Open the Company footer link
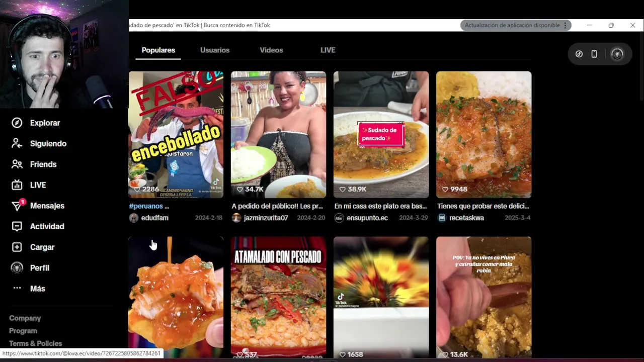The height and width of the screenshot is (362, 644). coord(25,318)
